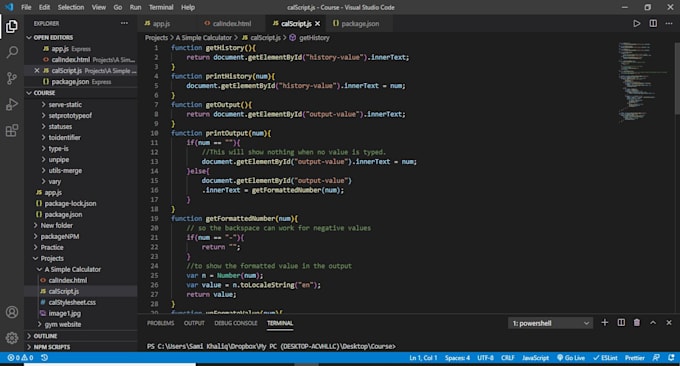680x366 pixels.
Task: Click Go Live in the status bar
Action: (x=571, y=358)
